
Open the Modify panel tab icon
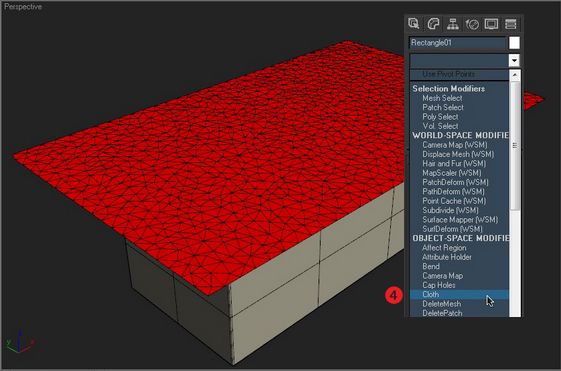(x=433, y=24)
